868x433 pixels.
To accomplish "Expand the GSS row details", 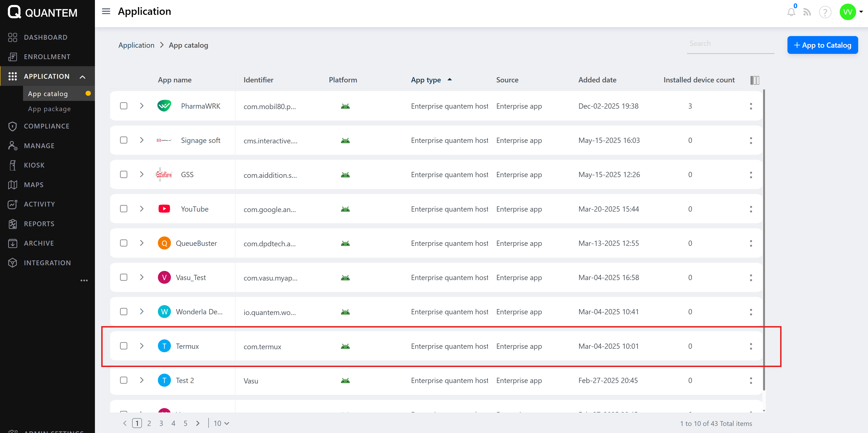I will [142, 175].
